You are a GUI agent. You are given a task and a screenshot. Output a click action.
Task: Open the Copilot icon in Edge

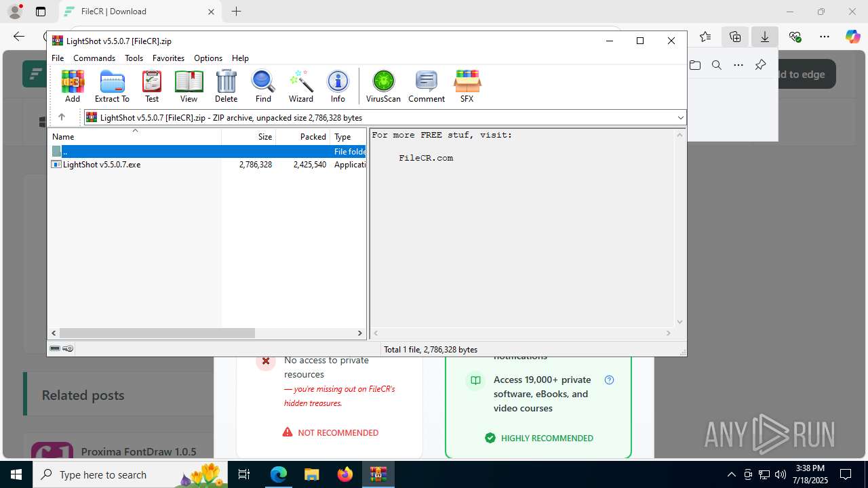[853, 37]
